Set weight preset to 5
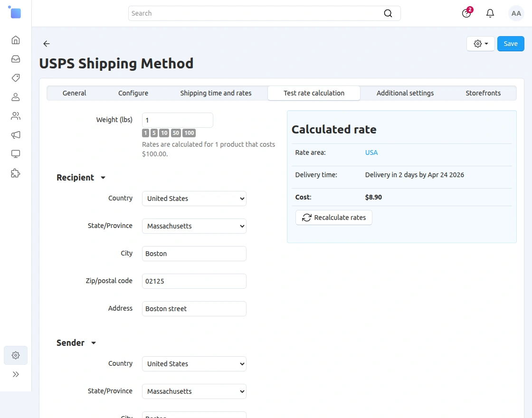Screen dimensions: 532x418 click(x=154, y=133)
